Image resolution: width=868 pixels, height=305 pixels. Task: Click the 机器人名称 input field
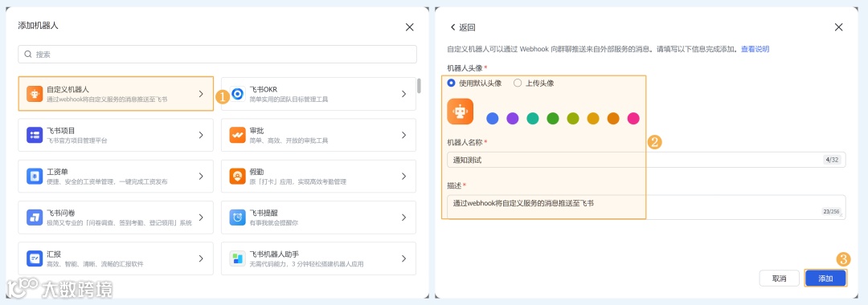(x=646, y=160)
